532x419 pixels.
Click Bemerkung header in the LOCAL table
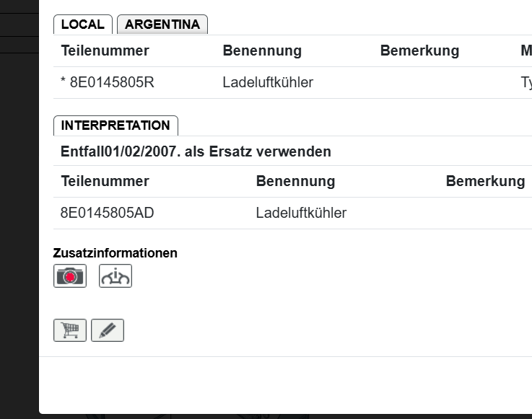pos(419,50)
